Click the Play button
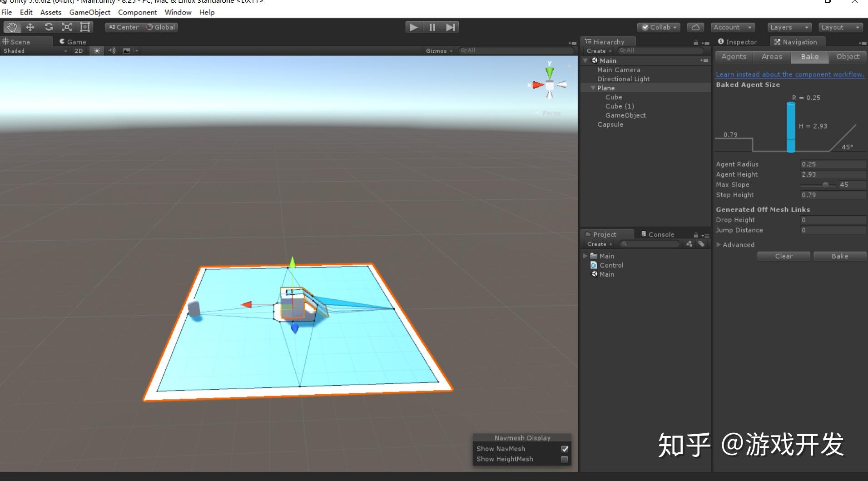 pyautogui.click(x=414, y=27)
